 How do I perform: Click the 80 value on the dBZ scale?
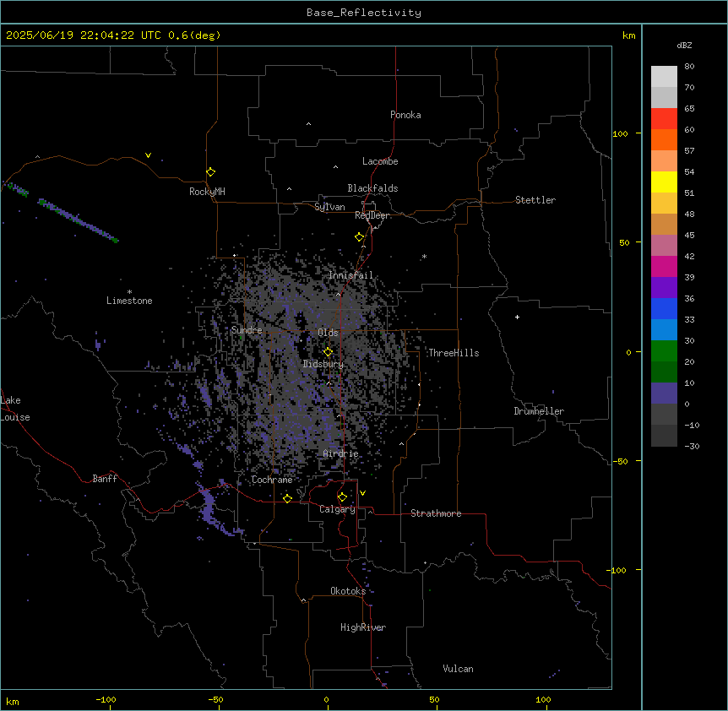[689, 67]
